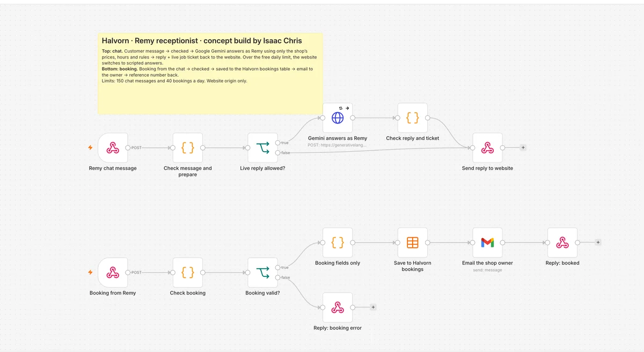Select the yellow Halvorn sticky note

(x=210, y=74)
